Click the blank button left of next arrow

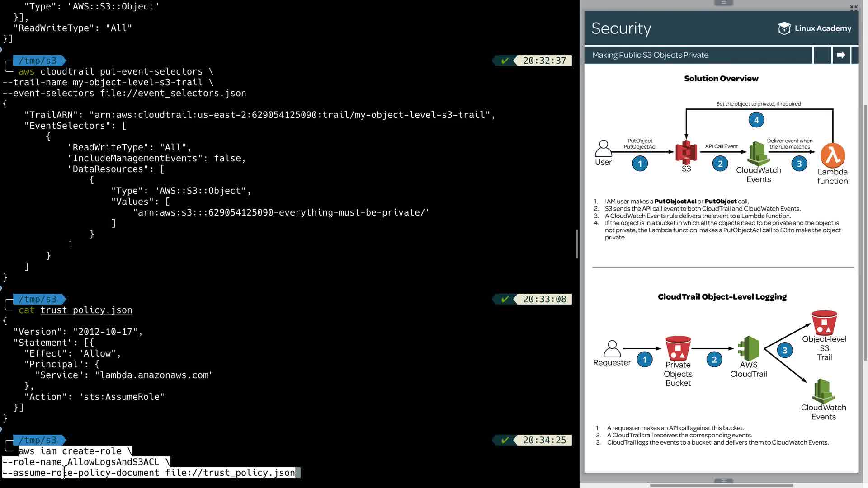click(x=822, y=55)
